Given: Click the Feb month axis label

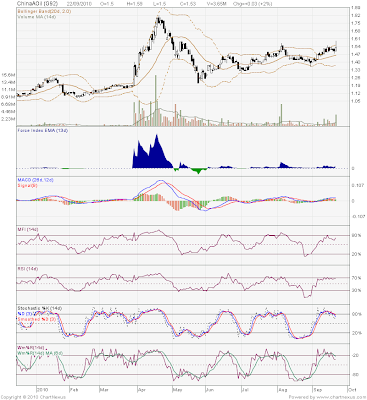Looking at the screenshot, I should 73,389.
